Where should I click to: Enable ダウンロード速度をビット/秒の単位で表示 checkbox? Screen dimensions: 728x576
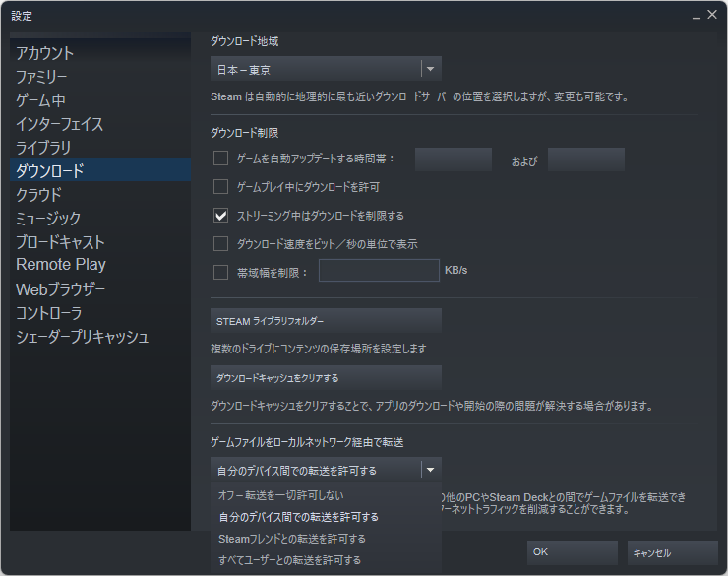pyautogui.click(x=220, y=244)
